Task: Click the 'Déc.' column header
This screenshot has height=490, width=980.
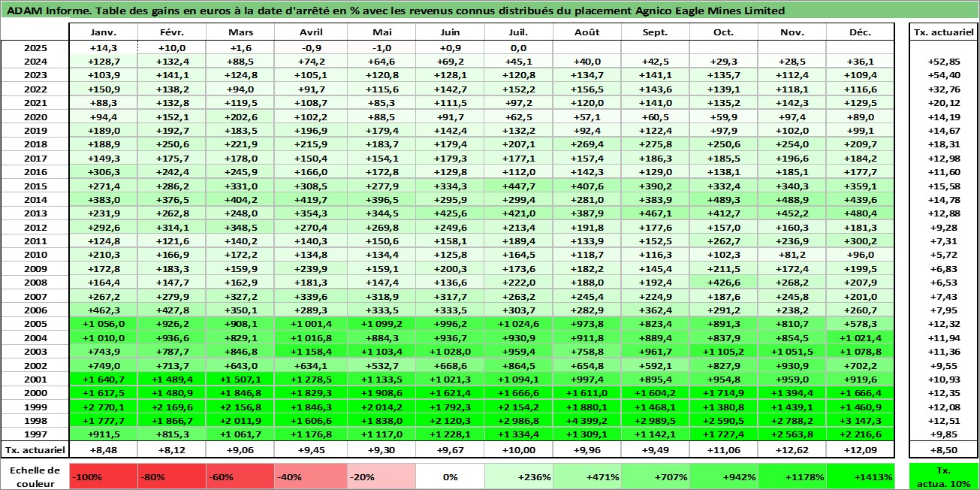Action: coord(861,32)
